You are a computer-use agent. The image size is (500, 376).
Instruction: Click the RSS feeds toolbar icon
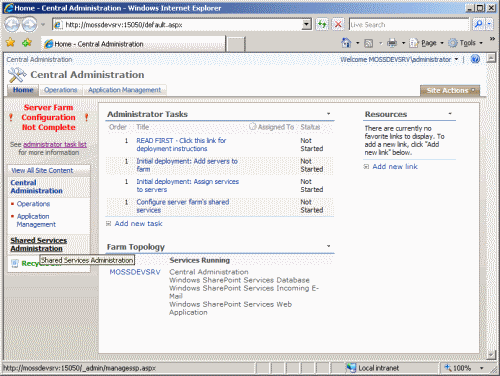(368, 43)
